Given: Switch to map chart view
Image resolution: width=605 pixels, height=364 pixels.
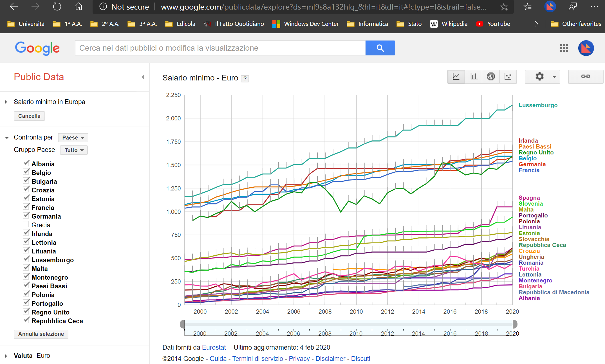Looking at the screenshot, I should [491, 77].
